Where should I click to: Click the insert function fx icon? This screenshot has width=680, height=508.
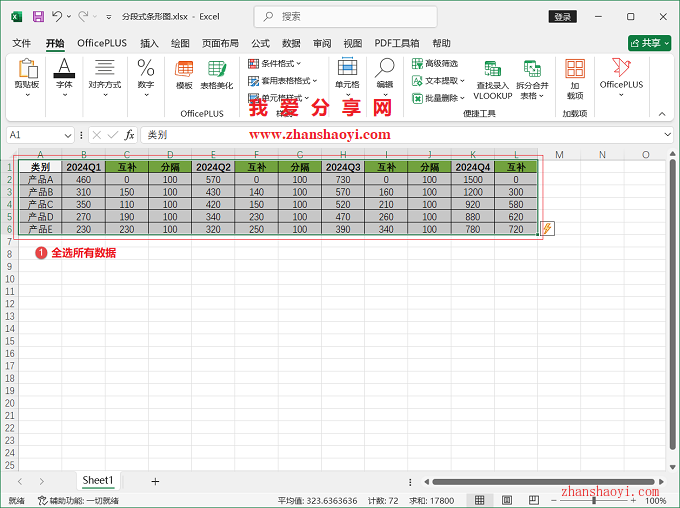pos(129,135)
